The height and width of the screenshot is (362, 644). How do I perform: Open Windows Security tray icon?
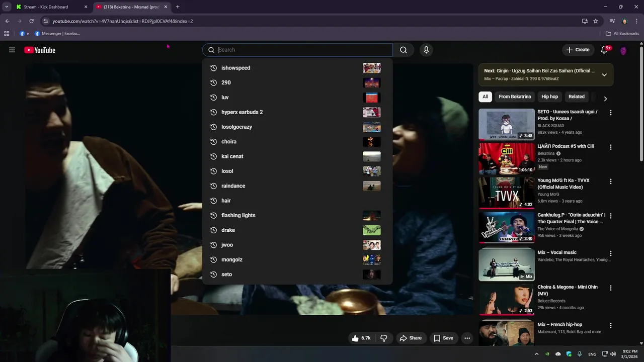pyautogui.click(x=569, y=354)
